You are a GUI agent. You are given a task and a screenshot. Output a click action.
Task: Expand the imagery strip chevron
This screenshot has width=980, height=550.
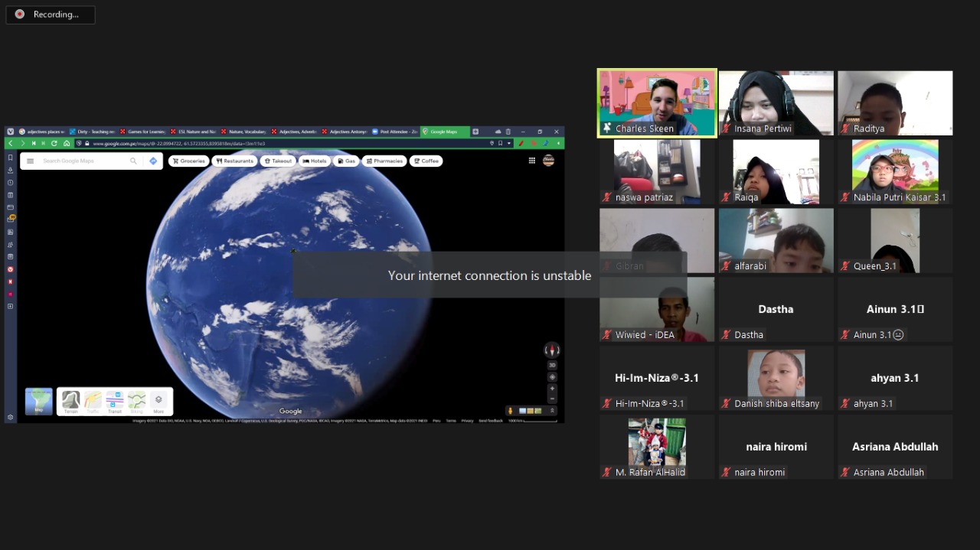(553, 411)
